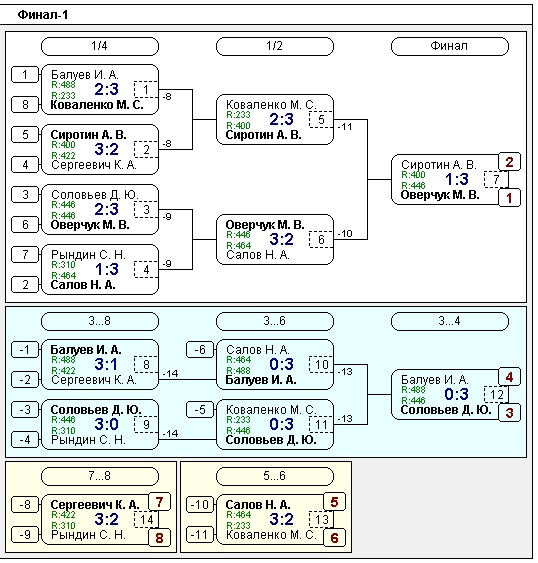Viewport: 538px width, 563px height.
Task: Click dashed match number 3 box
Action: (x=146, y=209)
